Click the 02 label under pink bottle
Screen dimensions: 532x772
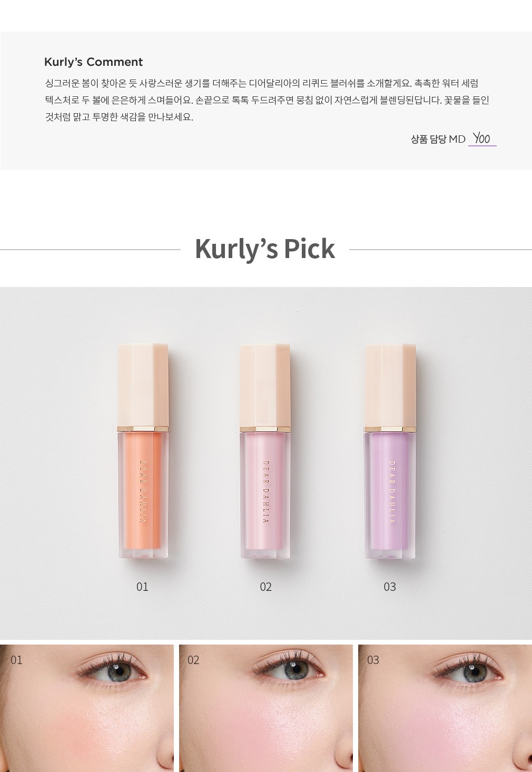tap(265, 587)
